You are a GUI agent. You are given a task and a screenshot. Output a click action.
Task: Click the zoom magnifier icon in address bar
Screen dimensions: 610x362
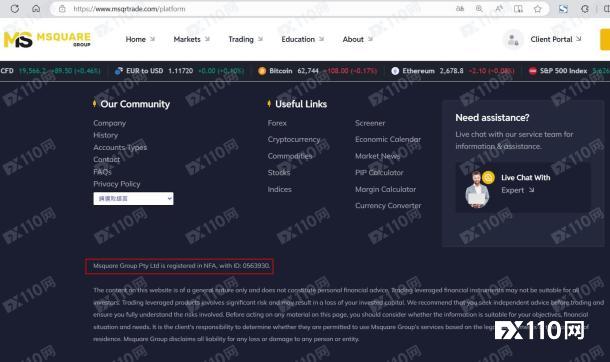pyautogui.click(x=479, y=9)
